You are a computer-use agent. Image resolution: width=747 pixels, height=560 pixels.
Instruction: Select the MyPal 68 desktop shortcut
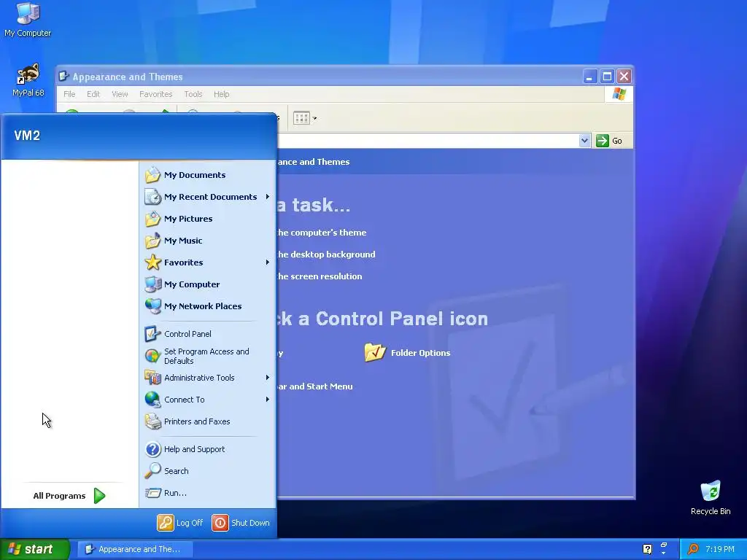click(x=28, y=80)
